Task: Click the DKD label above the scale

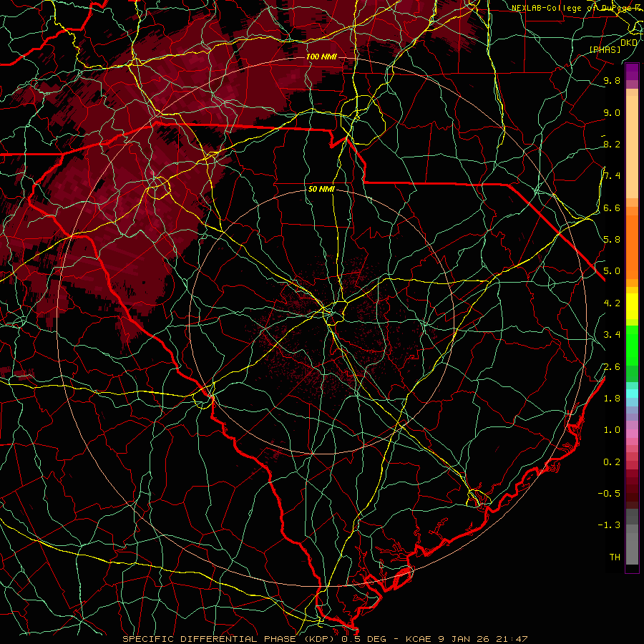Action: pos(629,43)
